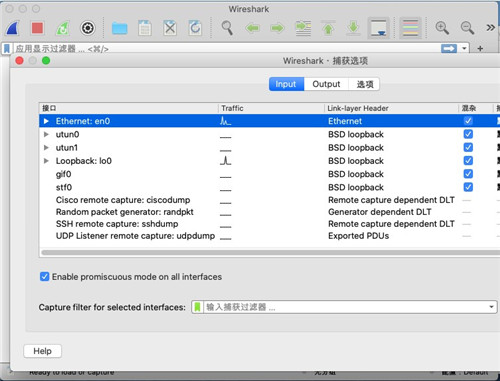The image size is (500, 381).
Task: Go to specified packet icon
Action: pos(303,28)
